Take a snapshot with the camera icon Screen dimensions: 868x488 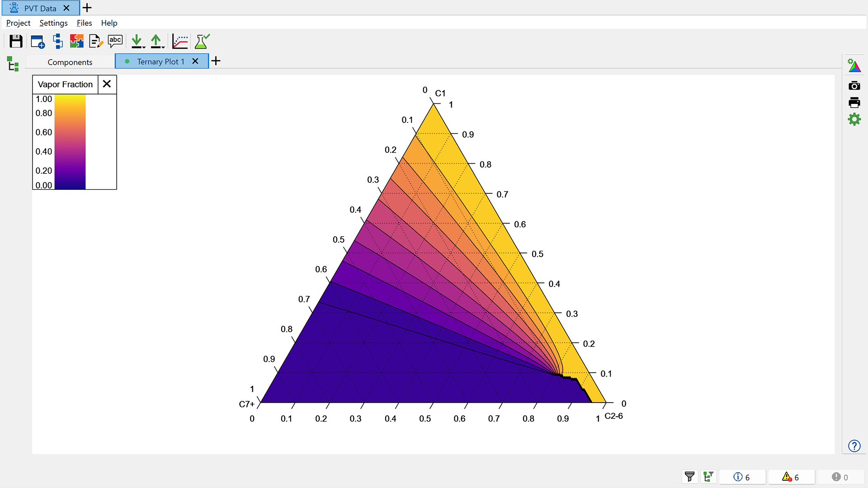(854, 85)
